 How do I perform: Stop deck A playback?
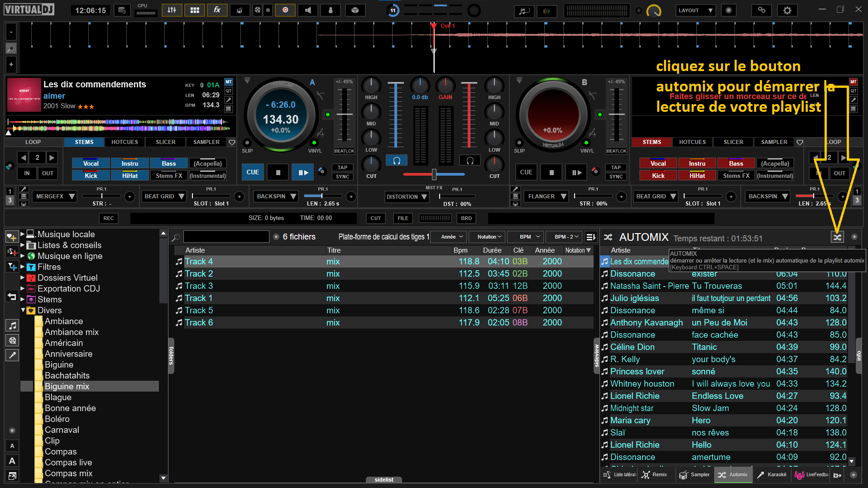278,172
